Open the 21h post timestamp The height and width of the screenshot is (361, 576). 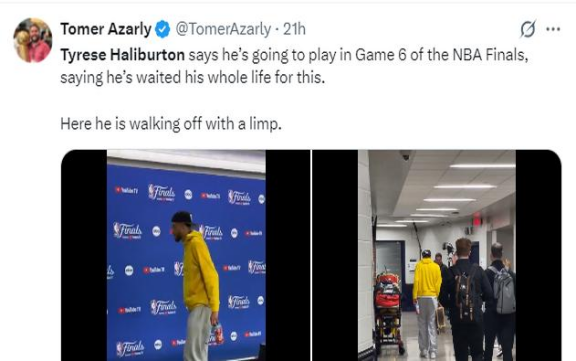click(x=294, y=29)
